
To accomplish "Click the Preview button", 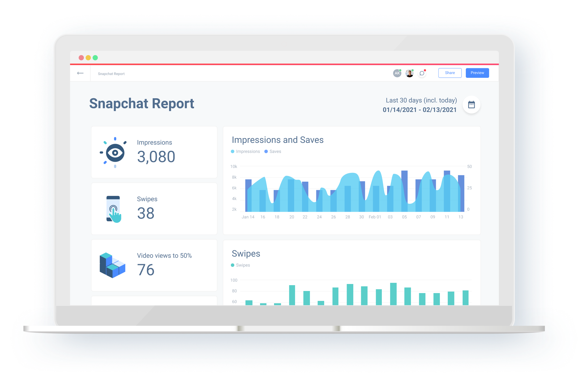I will (477, 73).
